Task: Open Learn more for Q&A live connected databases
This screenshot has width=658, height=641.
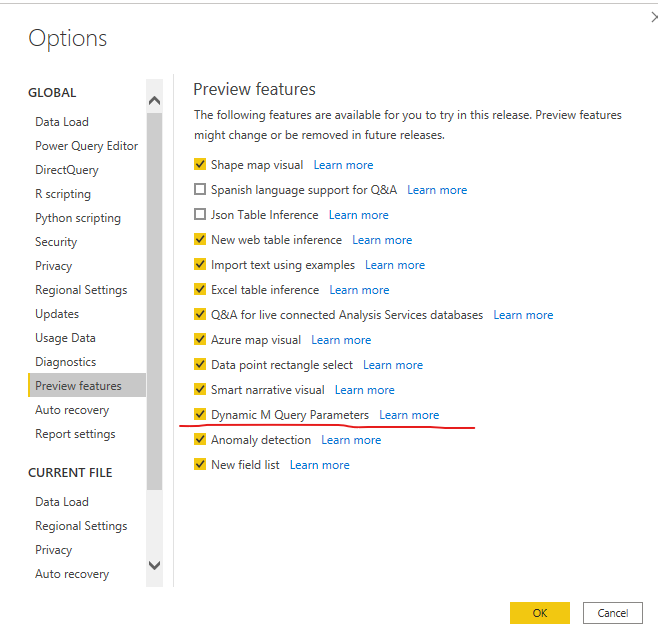Action: click(x=523, y=315)
